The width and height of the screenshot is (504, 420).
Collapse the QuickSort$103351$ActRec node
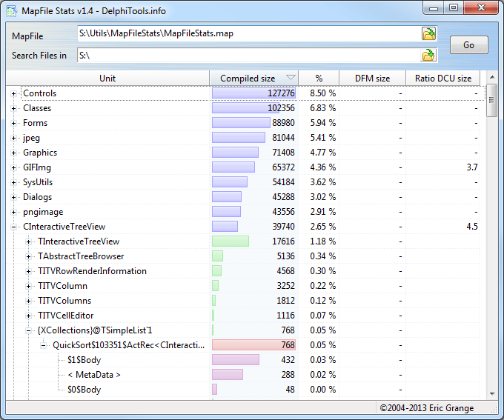pyautogui.click(x=43, y=345)
